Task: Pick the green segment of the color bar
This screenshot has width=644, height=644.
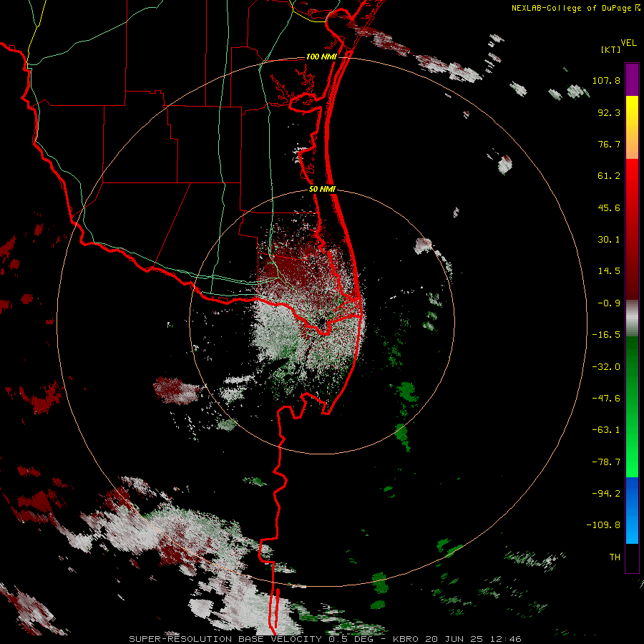Action: (x=632, y=406)
